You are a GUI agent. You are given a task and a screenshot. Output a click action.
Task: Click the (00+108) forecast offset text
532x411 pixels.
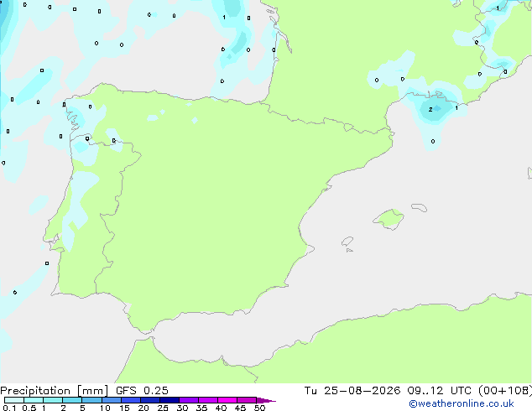click(x=505, y=391)
